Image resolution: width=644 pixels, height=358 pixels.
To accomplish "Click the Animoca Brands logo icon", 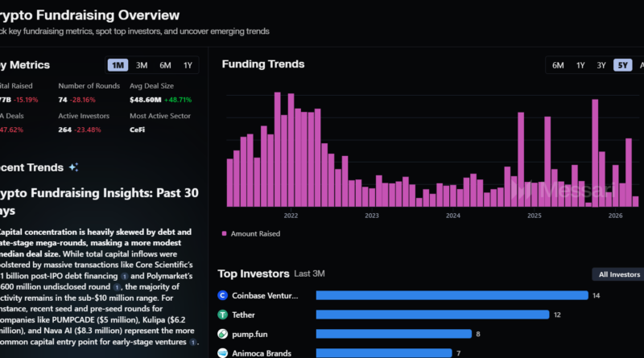I will click(223, 353).
